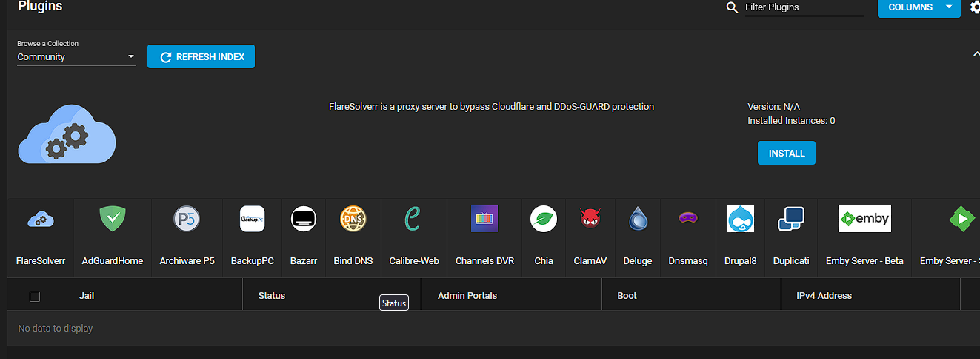
Task: Open the table settings gear icon
Action: point(975,7)
